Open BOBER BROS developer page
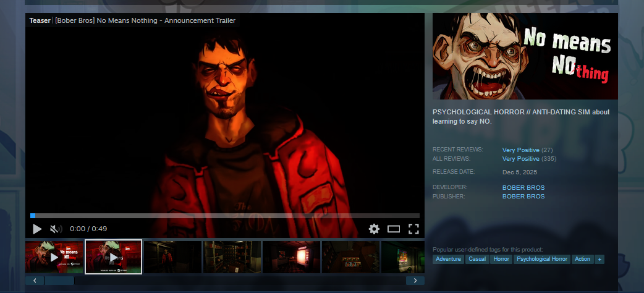 (x=523, y=187)
